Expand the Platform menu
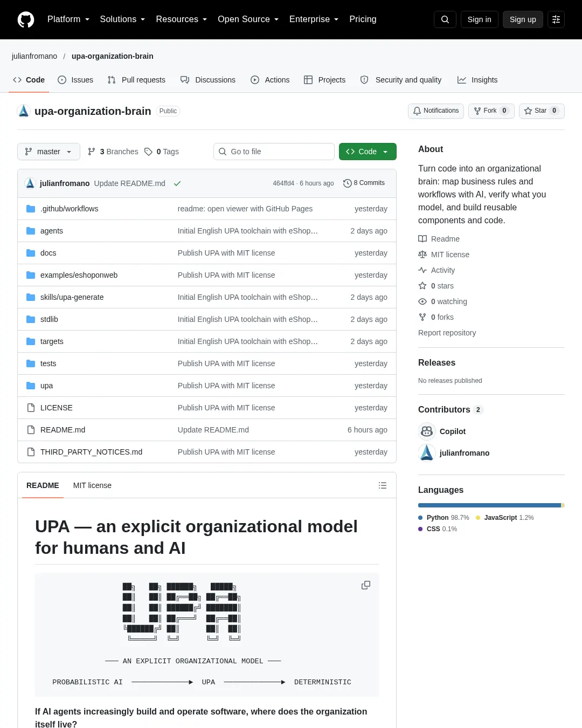This screenshot has height=728, width=582. tap(68, 19)
